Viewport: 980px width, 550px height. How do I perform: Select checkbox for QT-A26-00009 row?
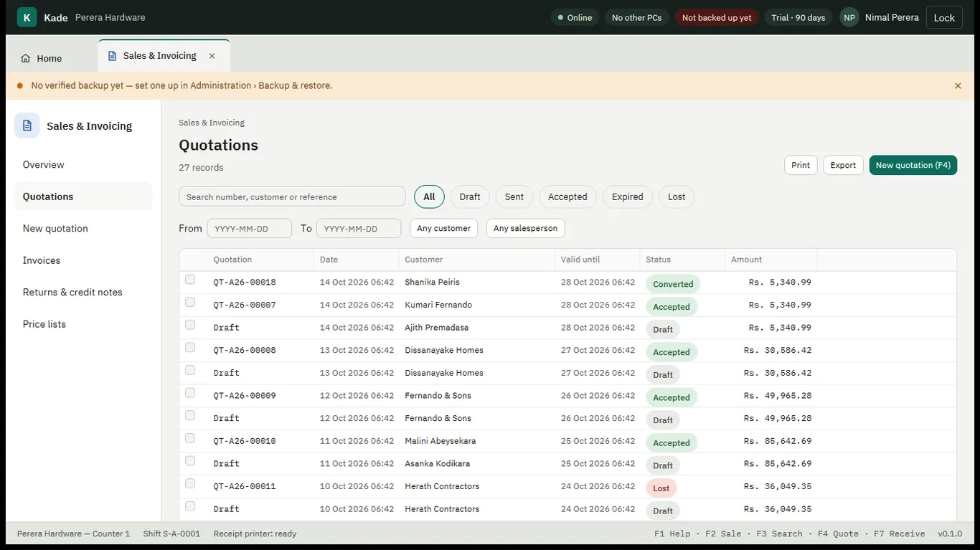tap(190, 393)
